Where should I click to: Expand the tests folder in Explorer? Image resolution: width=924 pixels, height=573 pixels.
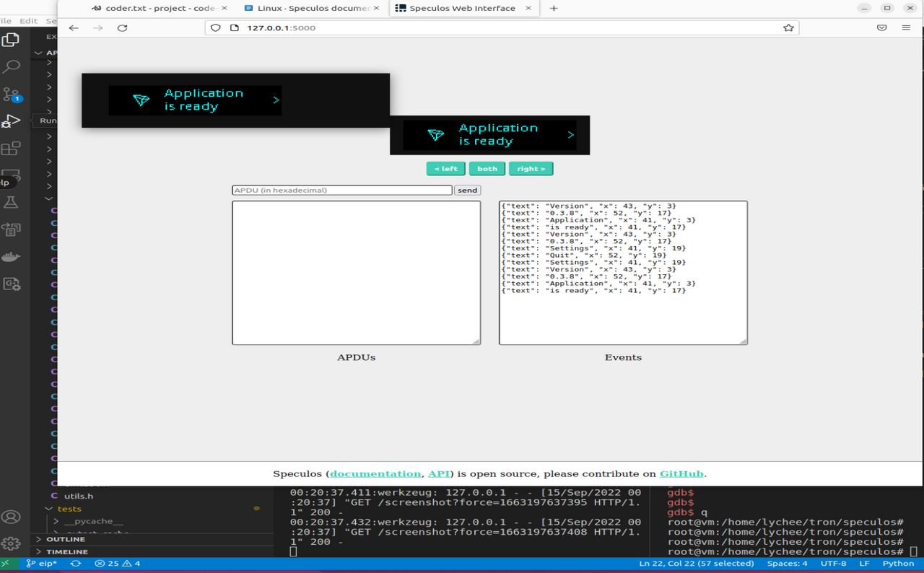coord(69,509)
